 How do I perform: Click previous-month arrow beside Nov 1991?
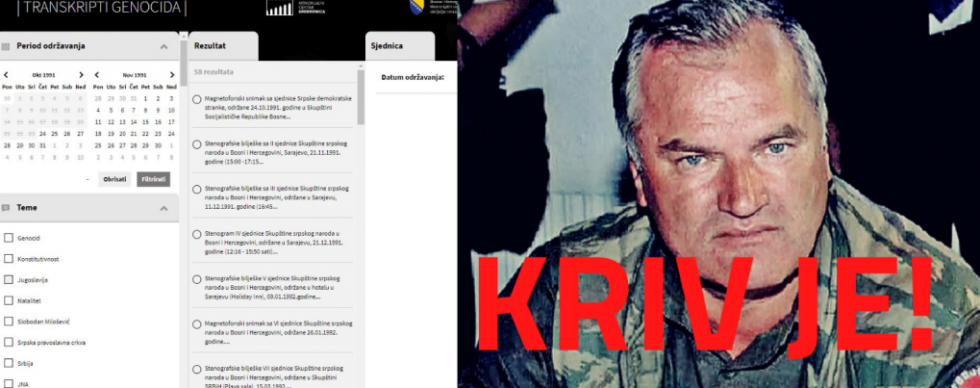pyautogui.click(x=97, y=75)
